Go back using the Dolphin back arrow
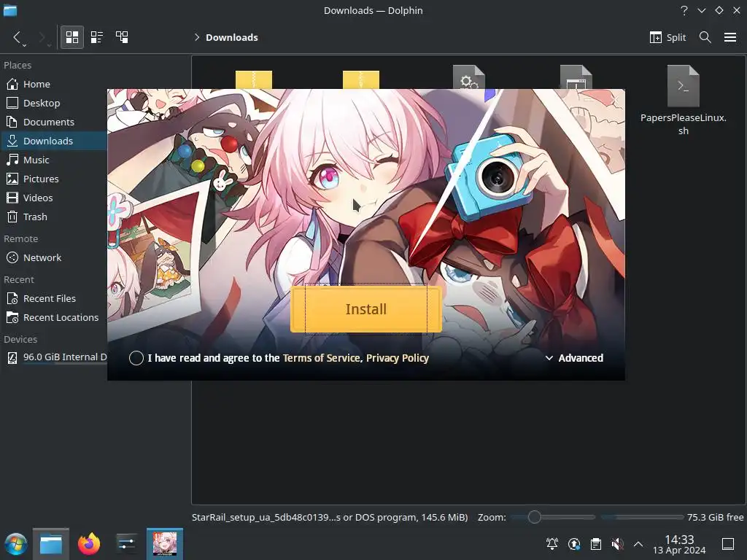Viewport: 747px width, 560px height. click(x=17, y=37)
